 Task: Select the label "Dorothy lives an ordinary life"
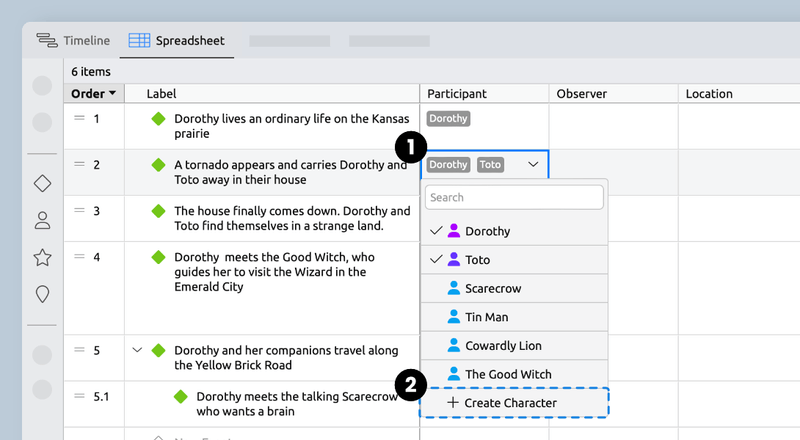click(292, 126)
